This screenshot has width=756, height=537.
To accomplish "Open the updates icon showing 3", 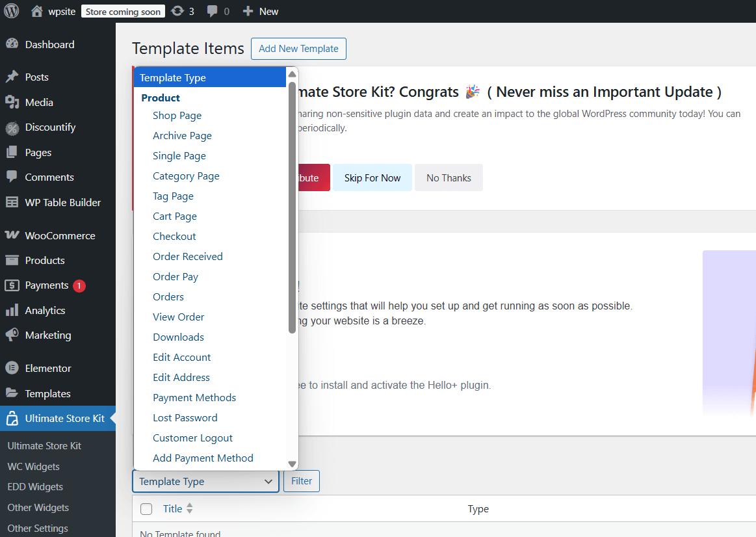I will click(x=177, y=11).
